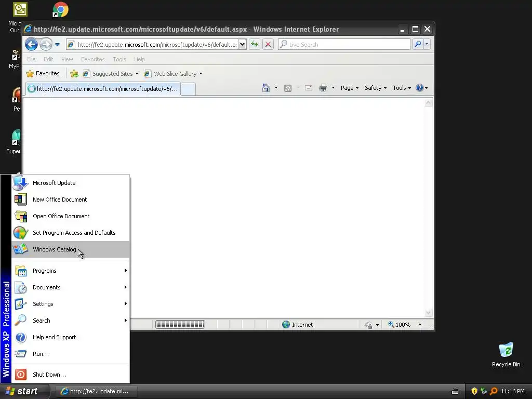Click the 100% zoom level button
Screen dimensions: 532x399
point(399,325)
